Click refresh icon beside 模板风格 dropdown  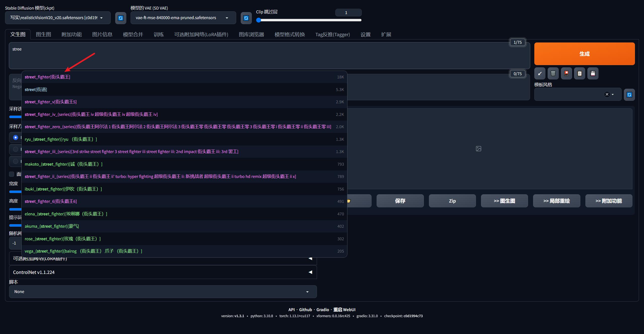(629, 95)
